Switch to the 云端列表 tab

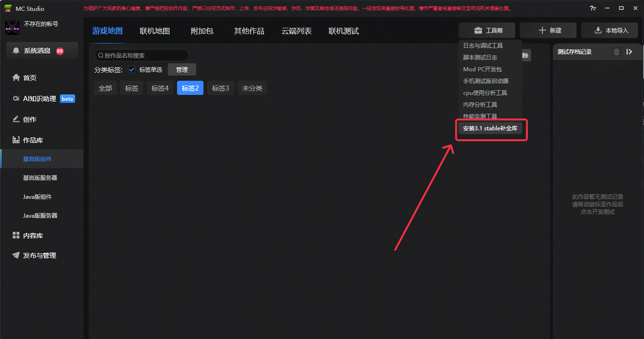pos(297,31)
